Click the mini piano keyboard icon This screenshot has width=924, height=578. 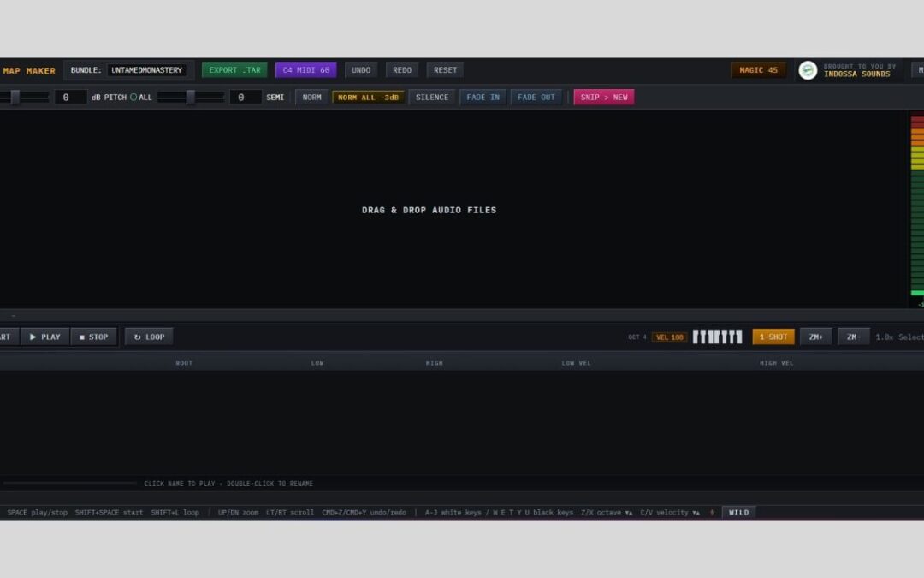coord(717,337)
